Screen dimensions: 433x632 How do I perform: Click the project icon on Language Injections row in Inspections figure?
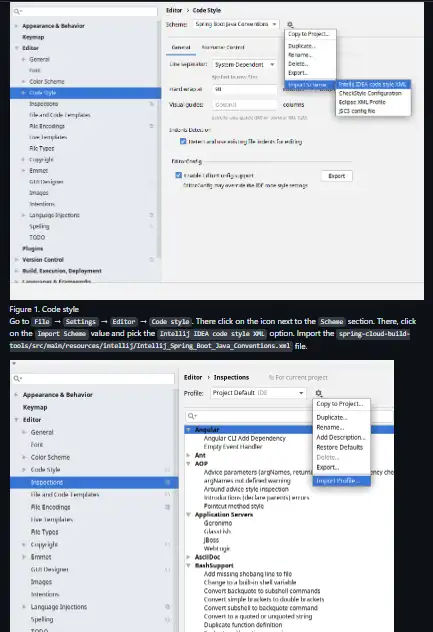(x=167, y=607)
